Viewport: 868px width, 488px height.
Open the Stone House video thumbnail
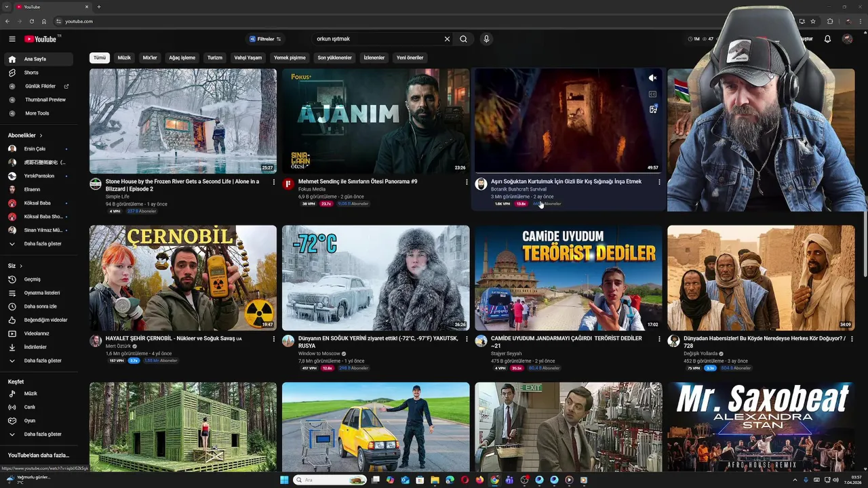183,121
